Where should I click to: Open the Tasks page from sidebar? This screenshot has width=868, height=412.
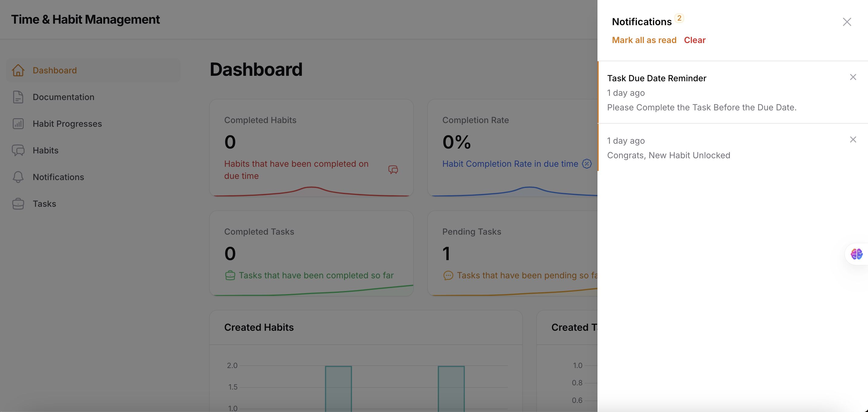click(x=44, y=204)
